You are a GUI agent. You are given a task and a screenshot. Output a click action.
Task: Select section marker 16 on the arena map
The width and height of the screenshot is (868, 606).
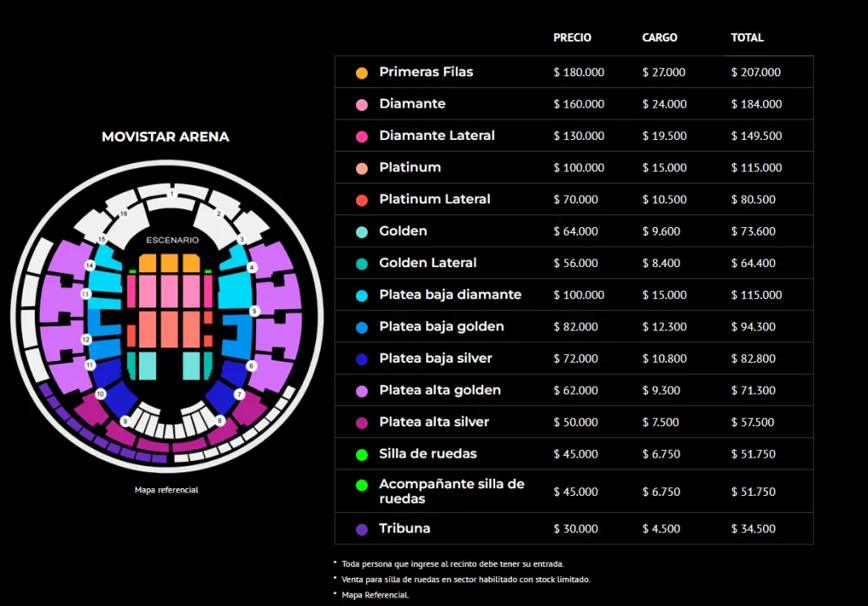point(124,214)
